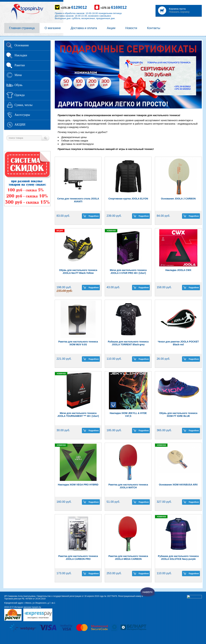Screen dimensions: 206x644
Task: Open XIOM FT IGRE BLUE shoe thumbnail
Action: (x=178, y=390)
